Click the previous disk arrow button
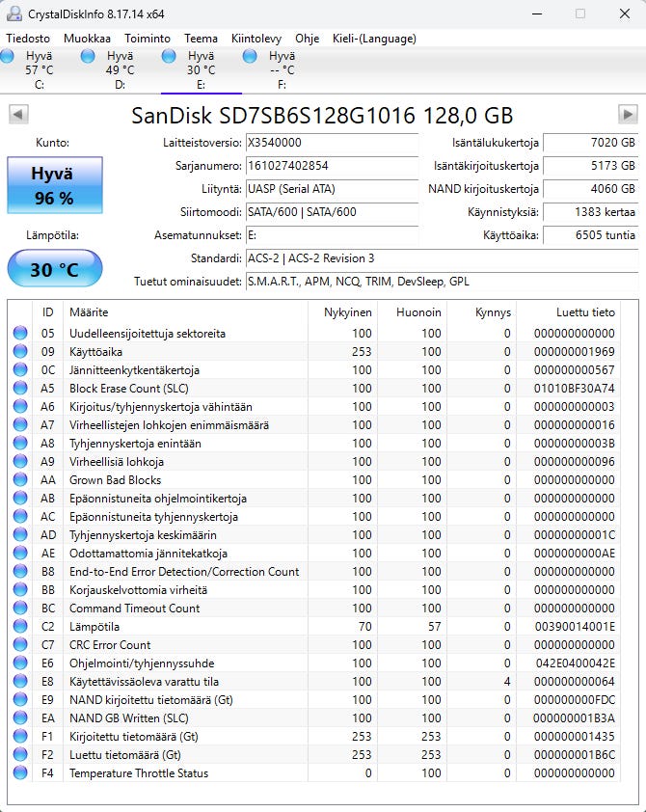The height and width of the screenshot is (812, 646). coord(17,115)
